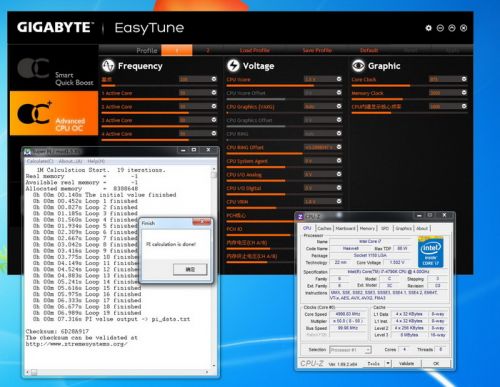Click the Frequency section waveform icon
This screenshot has height=387, width=500.
tap(108, 66)
